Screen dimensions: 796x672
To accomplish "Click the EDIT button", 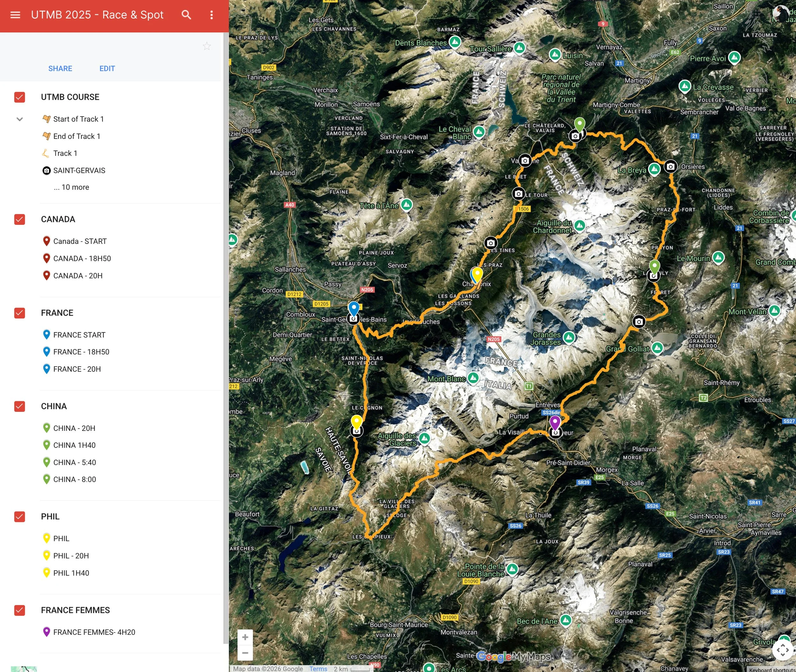I will click(x=107, y=68).
